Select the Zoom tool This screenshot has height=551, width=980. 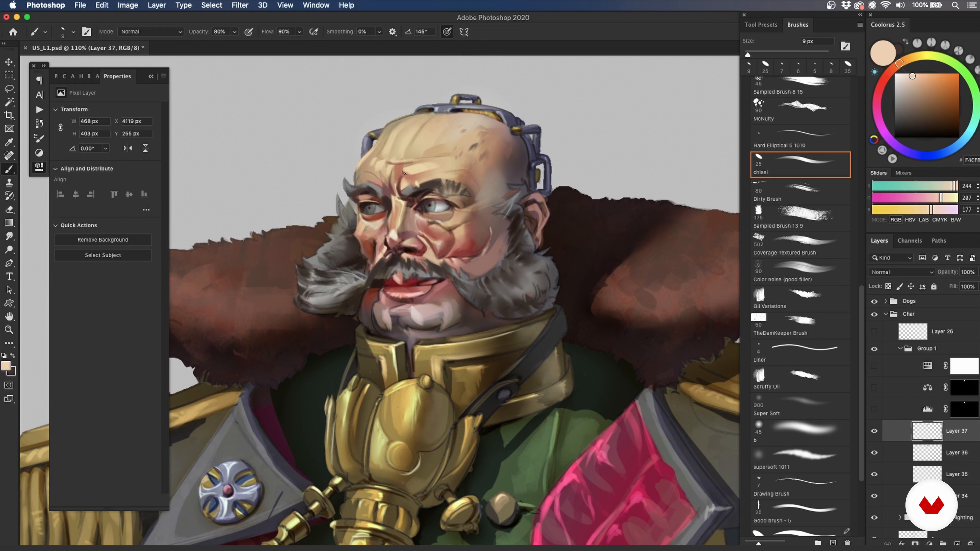pos(9,330)
